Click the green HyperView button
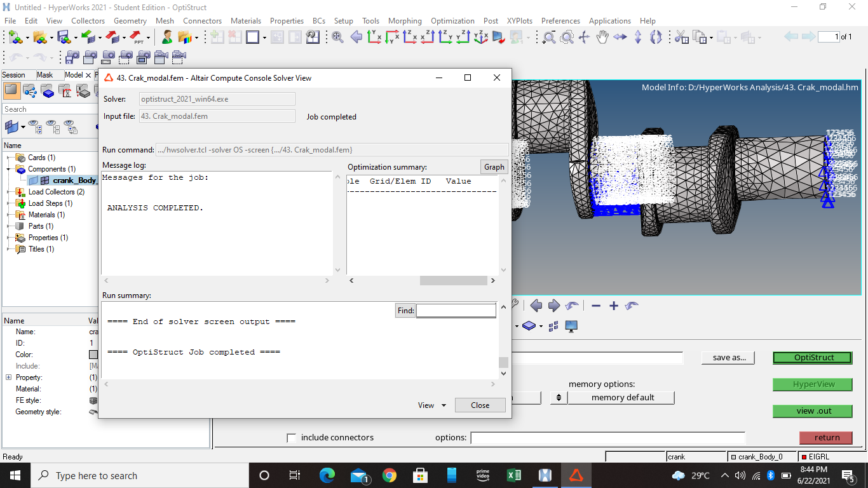Viewport: 868px width, 488px height. [813, 384]
